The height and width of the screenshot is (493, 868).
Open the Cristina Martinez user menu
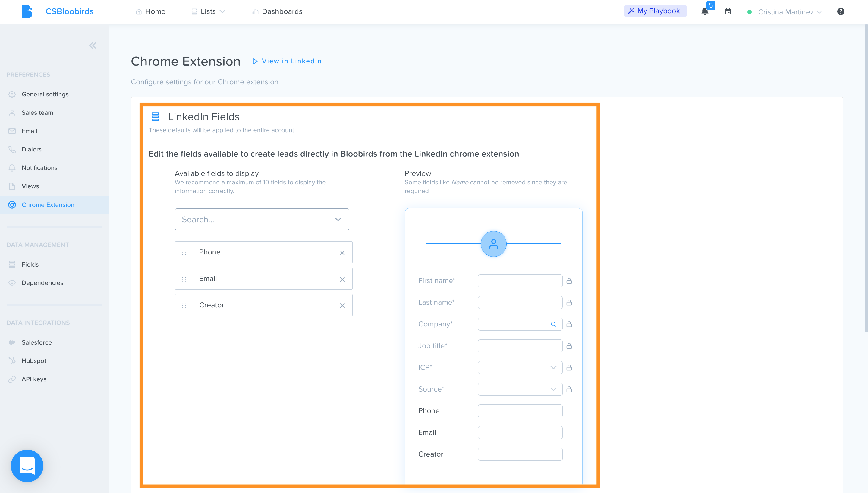click(789, 12)
